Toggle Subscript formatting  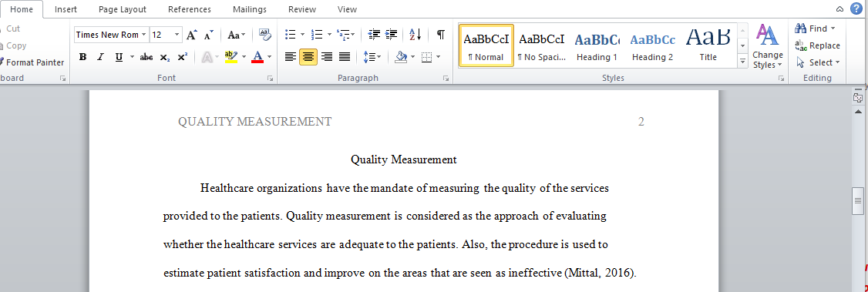[164, 57]
